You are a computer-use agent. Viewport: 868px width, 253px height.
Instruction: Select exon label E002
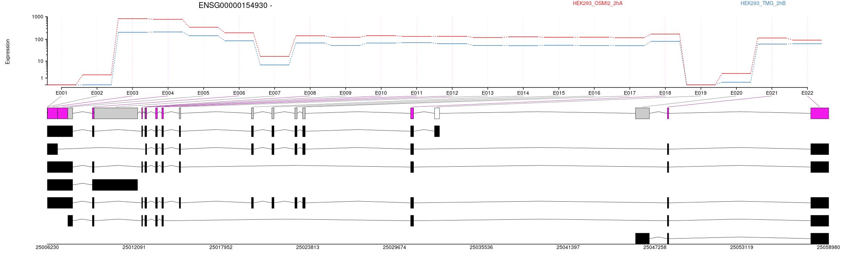97,93
